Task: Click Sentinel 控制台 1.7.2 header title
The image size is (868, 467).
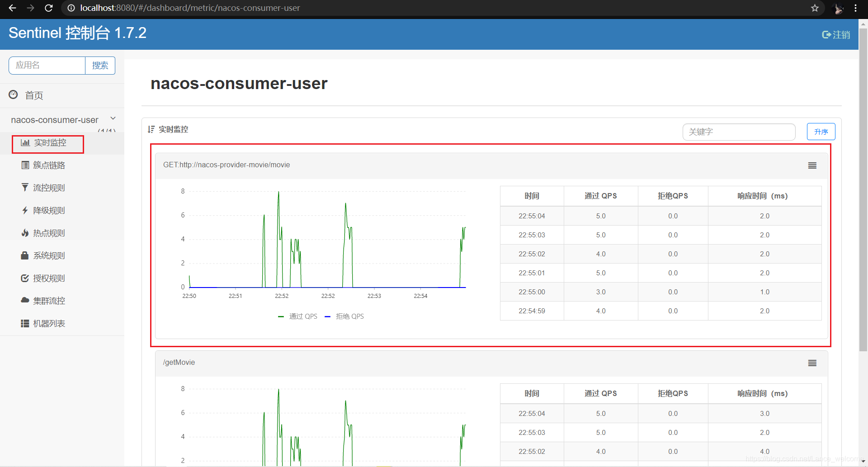Action: 77,33
